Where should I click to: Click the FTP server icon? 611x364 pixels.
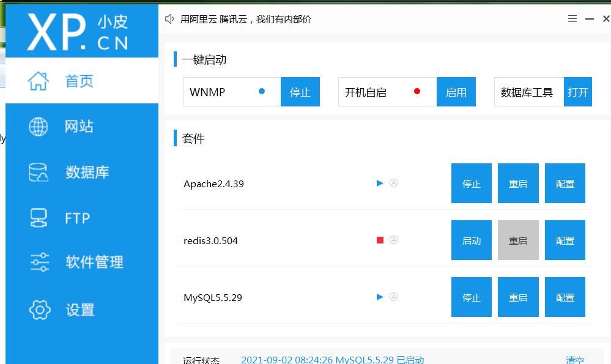(x=39, y=218)
